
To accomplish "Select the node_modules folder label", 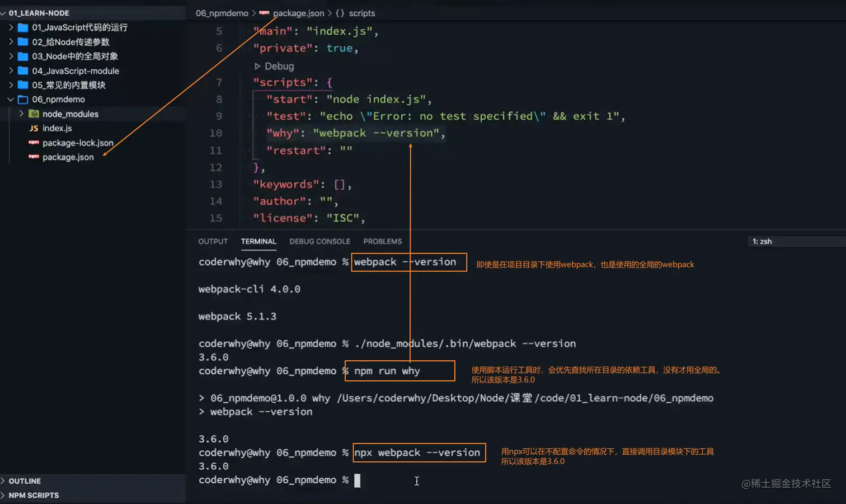I will pos(70,114).
